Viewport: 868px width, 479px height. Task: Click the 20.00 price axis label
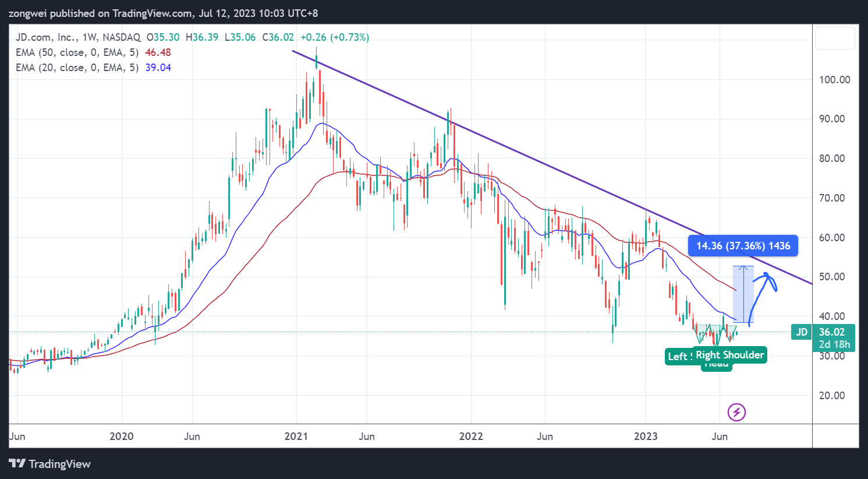(832, 396)
